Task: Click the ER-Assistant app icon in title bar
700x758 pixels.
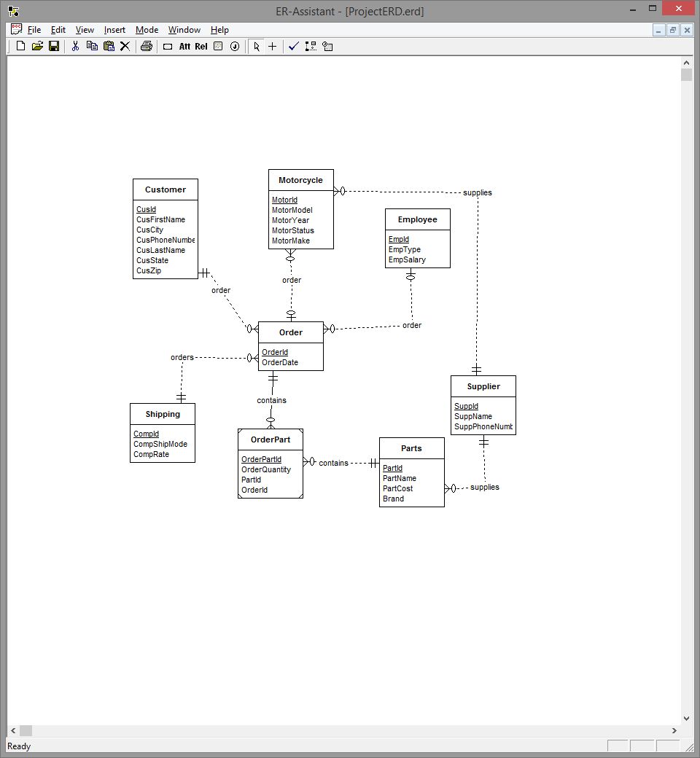Action: click(x=14, y=11)
